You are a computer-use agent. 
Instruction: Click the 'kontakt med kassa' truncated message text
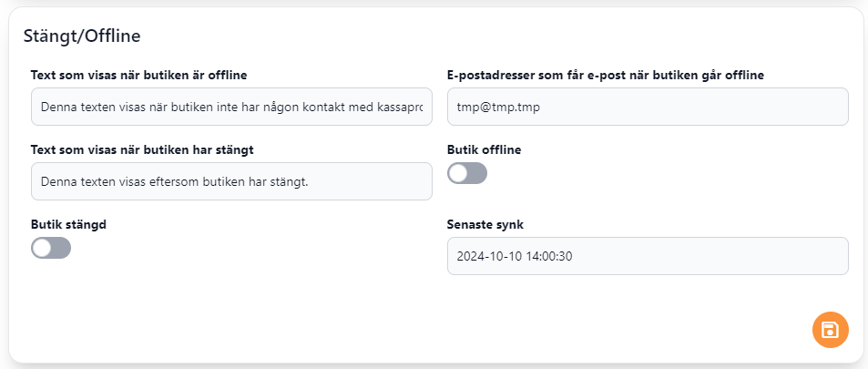(375, 107)
